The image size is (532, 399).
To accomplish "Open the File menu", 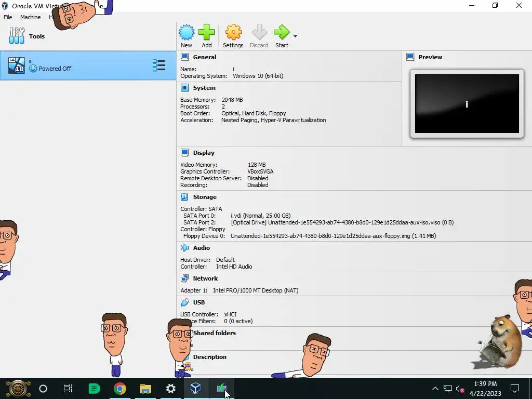I will [8, 17].
